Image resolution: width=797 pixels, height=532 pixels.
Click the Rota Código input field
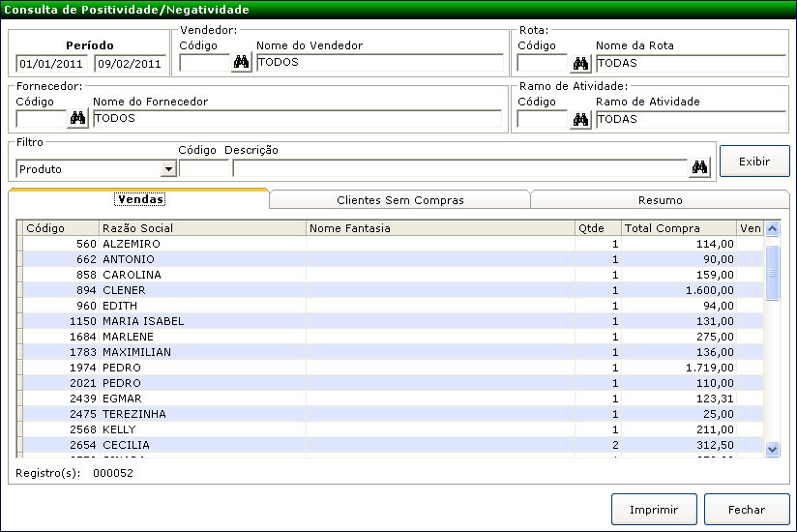543,64
